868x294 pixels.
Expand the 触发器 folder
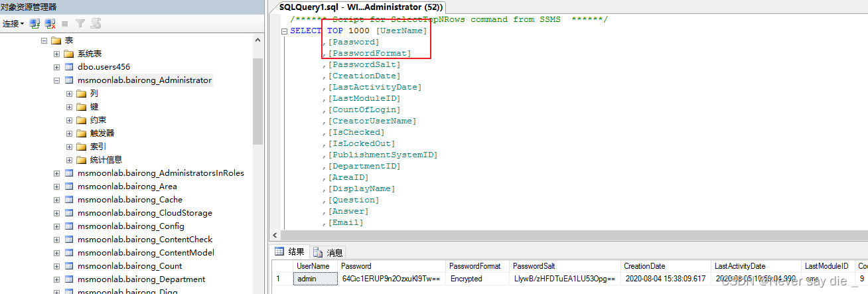click(x=70, y=133)
